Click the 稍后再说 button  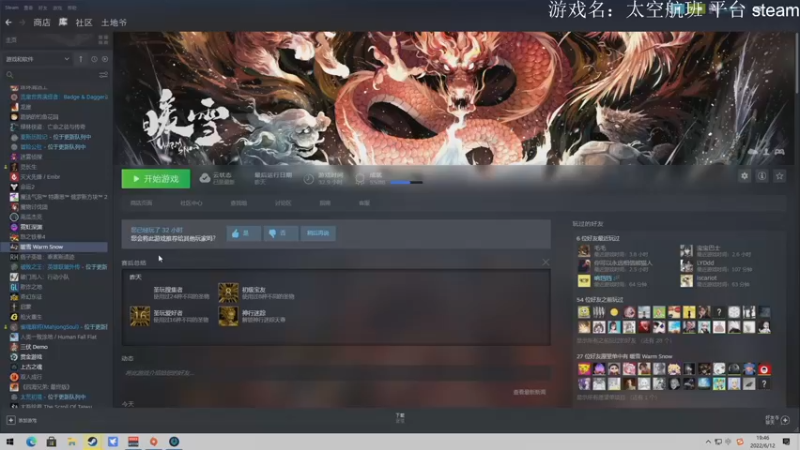click(x=318, y=233)
